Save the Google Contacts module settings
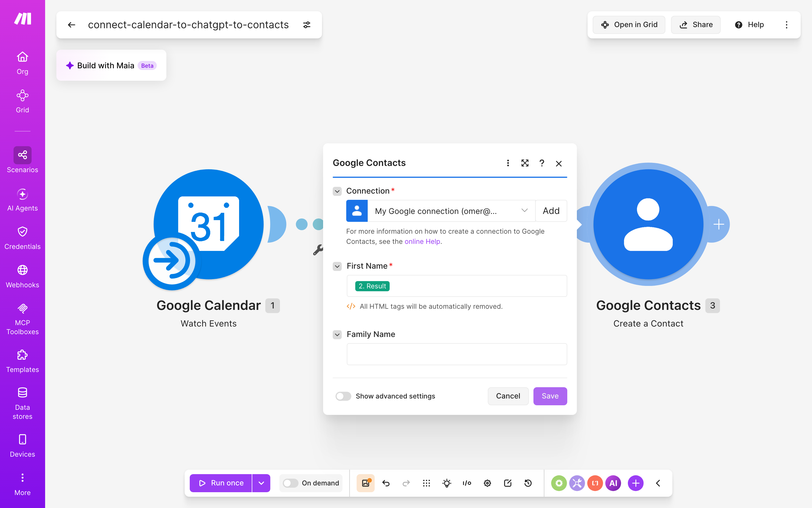The width and height of the screenshot is (812, 508). click(x=550, y=396)
